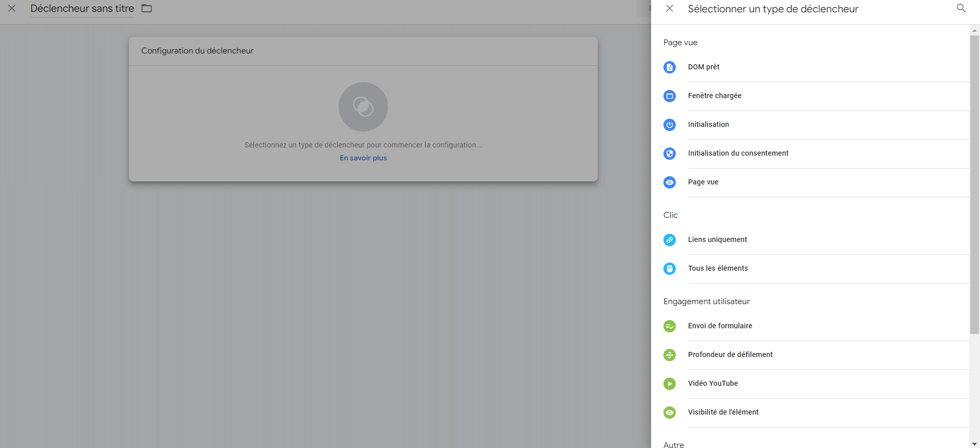Click the folder icon beside trigger title

tap(146, 8)
